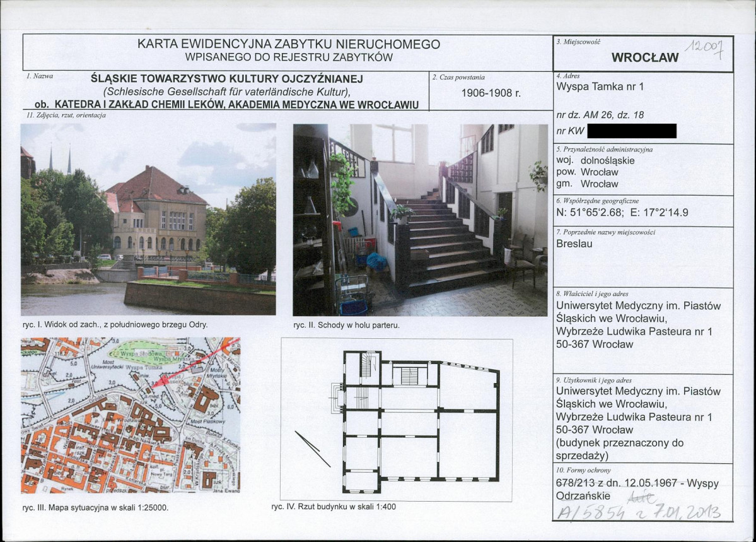Click the text woj. dolnośląskie
Viewport: 756px width, 542px height.
point(595,160)
